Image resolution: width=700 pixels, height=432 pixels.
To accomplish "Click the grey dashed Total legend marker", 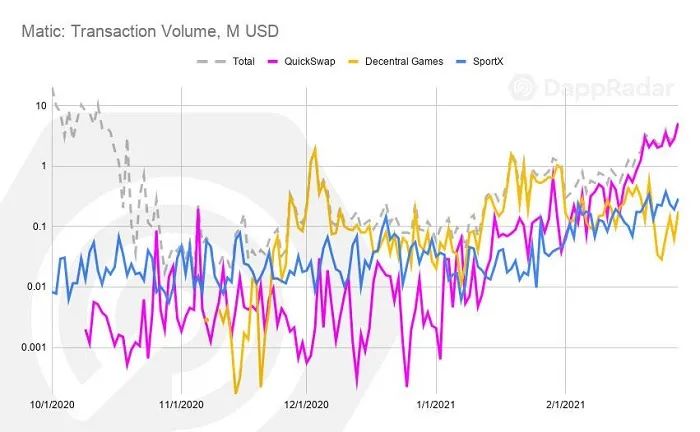I will click(211, 62).
